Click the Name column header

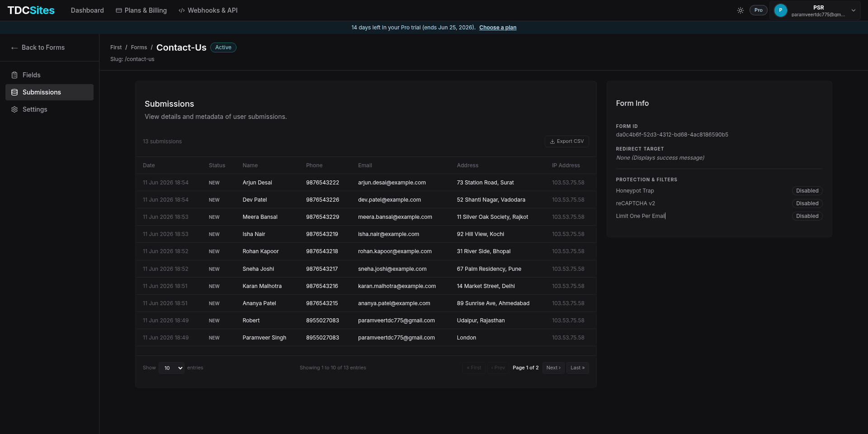250,165
